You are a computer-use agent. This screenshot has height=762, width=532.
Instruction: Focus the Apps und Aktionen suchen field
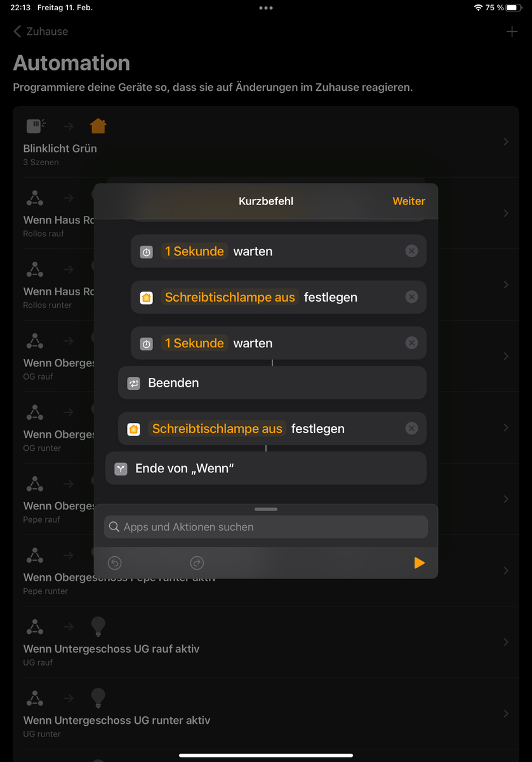[x=266, y=527]
